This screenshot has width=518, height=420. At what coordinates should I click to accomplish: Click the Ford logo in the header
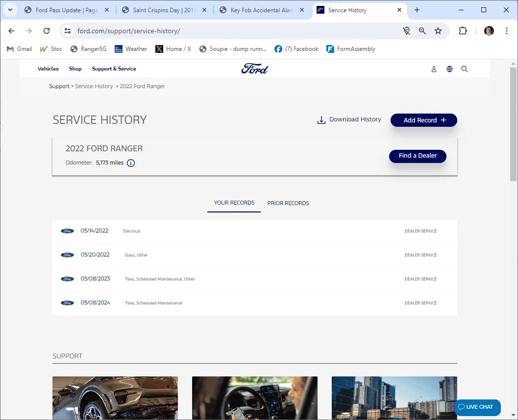(255, 69)
